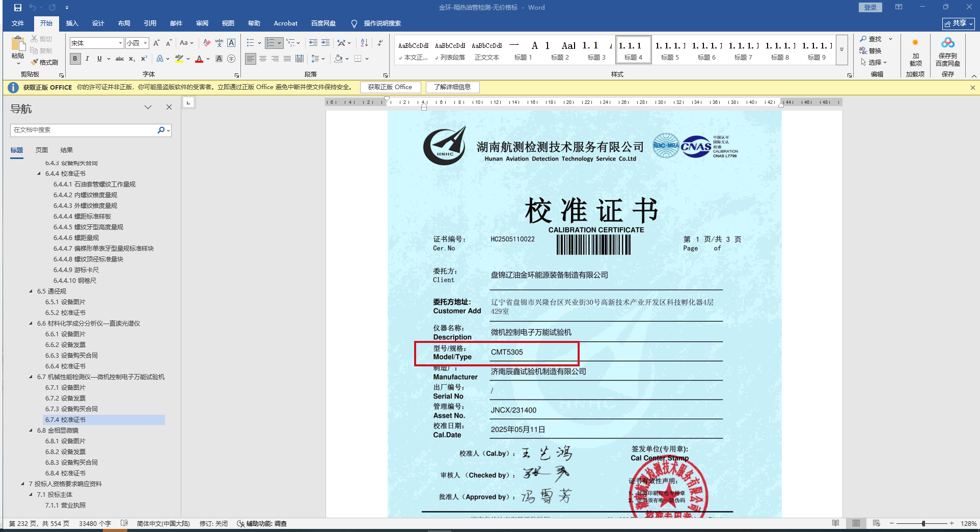Click the Paste clipboard icon
Screen dimensions: 980x532
click(x=18, y=44)
